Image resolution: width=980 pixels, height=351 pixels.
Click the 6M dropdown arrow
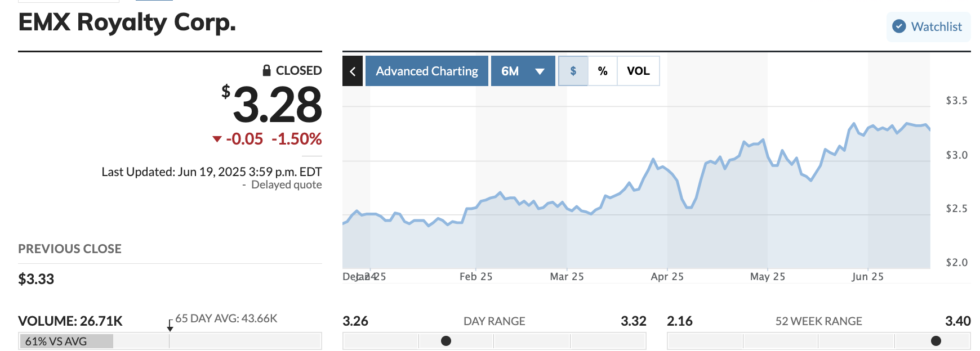[x=540, y=71]
